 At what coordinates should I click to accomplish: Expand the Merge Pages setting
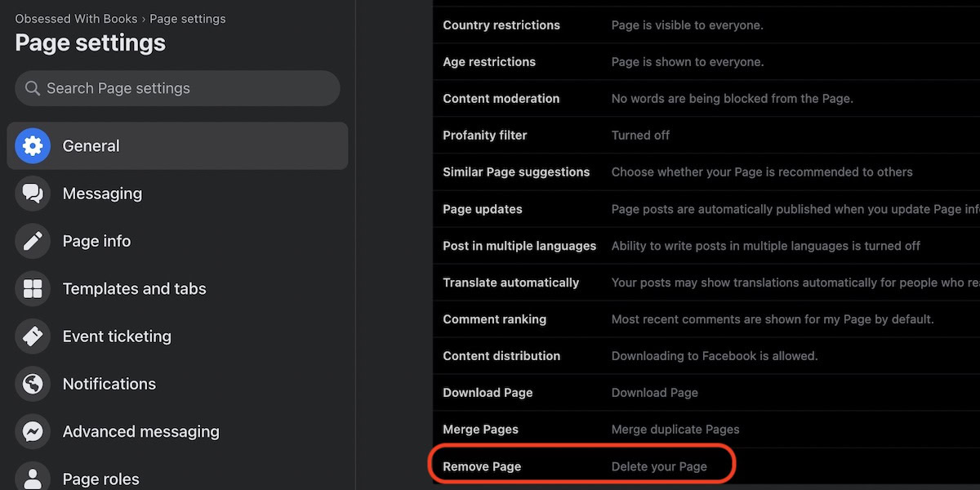480,430
